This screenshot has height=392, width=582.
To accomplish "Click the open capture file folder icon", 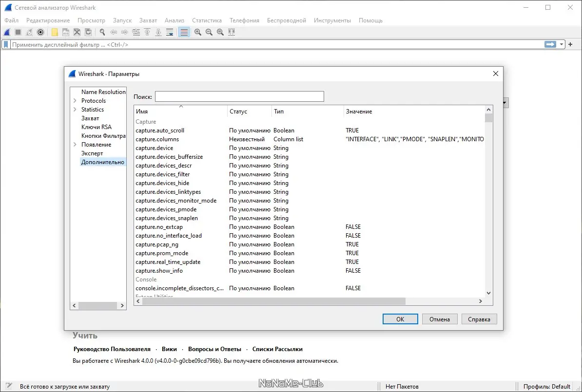I will (55, 32).
